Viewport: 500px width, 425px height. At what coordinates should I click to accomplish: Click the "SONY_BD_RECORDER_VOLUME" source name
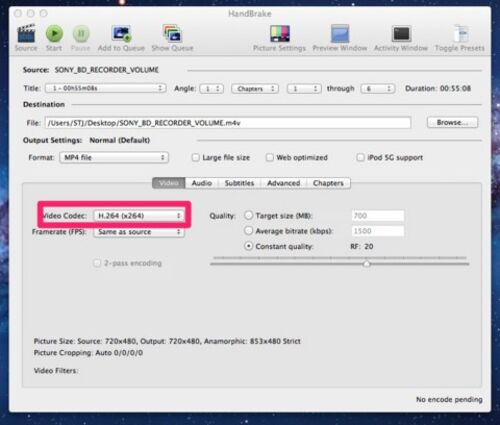[x=107, y=70]
